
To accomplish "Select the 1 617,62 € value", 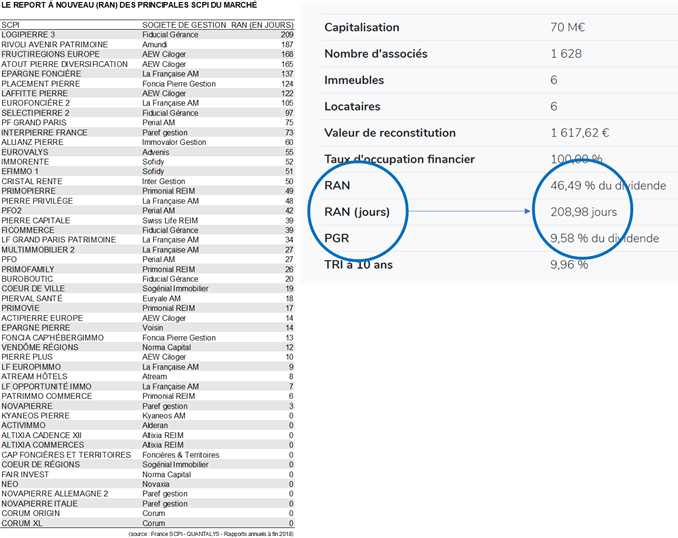I will click(x=580, y=133).
